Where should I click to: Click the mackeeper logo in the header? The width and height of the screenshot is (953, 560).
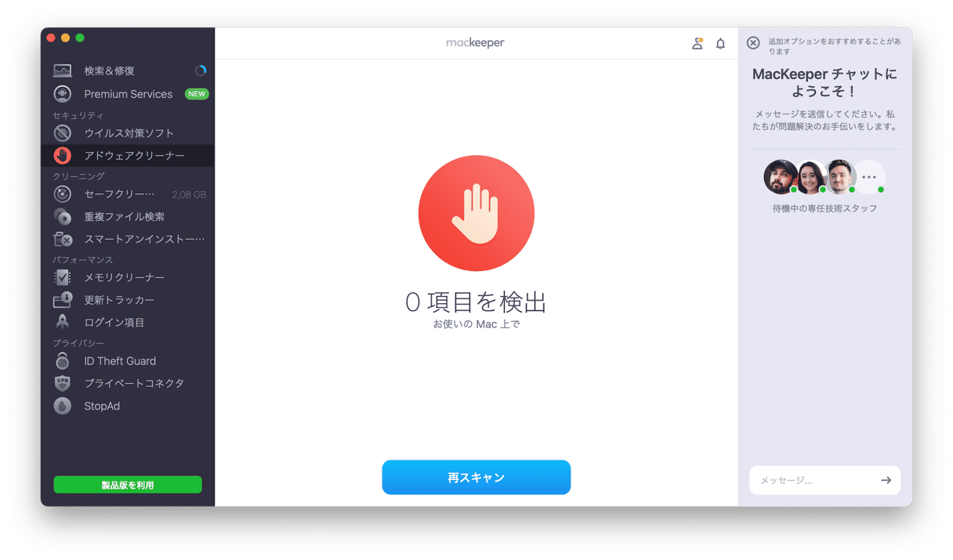click(476, 43)
